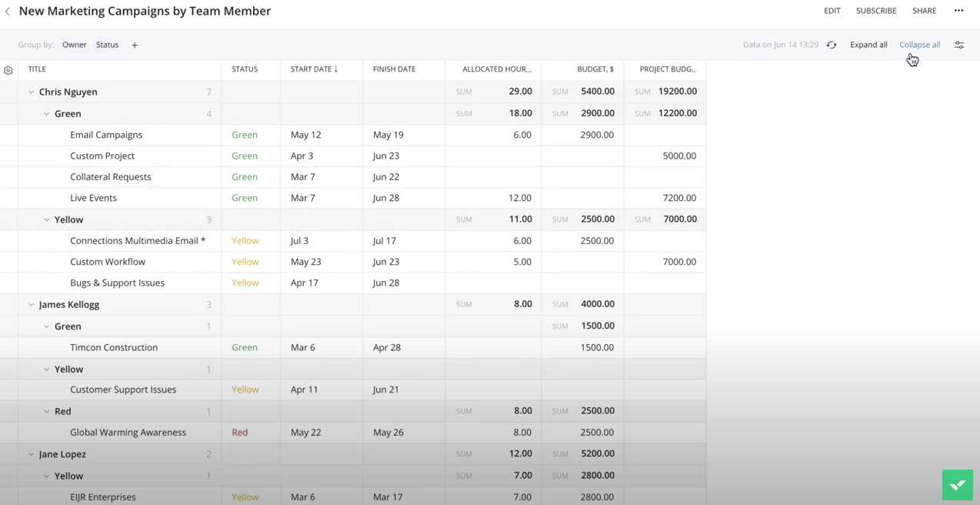Click 19200.00 project budget sum for Chris Nguyen
Screen dimensions: 980x505
[676, 92]
